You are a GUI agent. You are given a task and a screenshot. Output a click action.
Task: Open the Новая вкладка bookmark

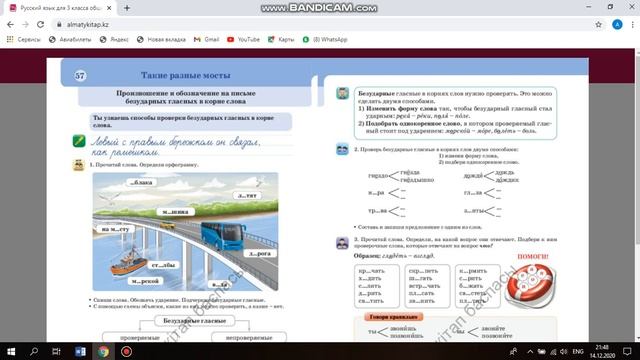pos(161,40)
